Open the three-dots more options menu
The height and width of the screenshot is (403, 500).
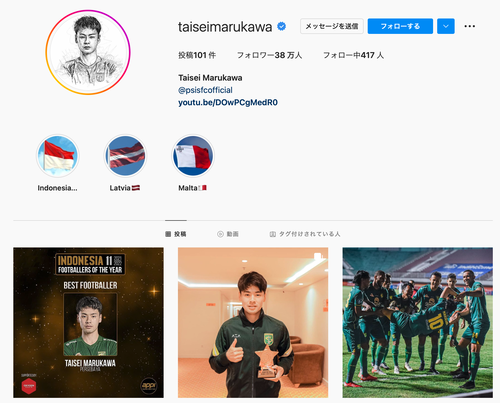point(469,26)
